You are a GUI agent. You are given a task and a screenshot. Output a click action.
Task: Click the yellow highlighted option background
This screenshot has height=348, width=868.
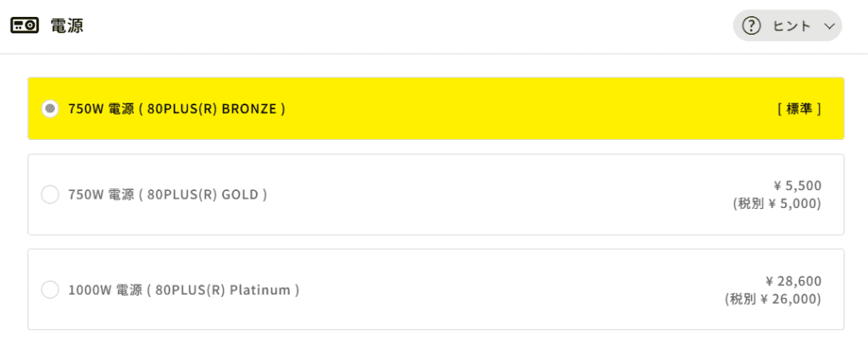point(509,109)
